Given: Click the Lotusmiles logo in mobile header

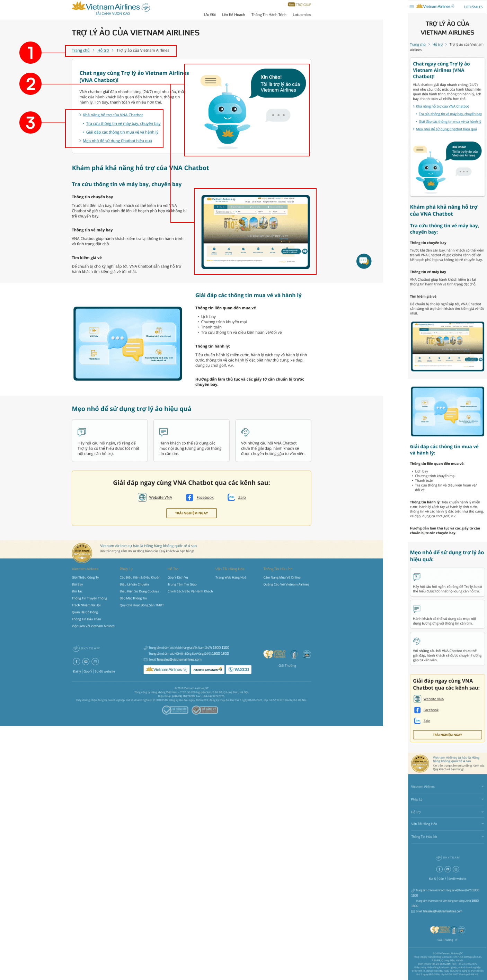Looking at the screenshot, I should (473, 7).
